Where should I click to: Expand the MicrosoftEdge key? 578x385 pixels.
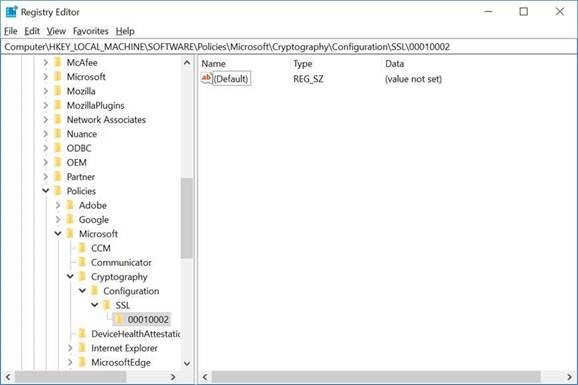point(70,362)
